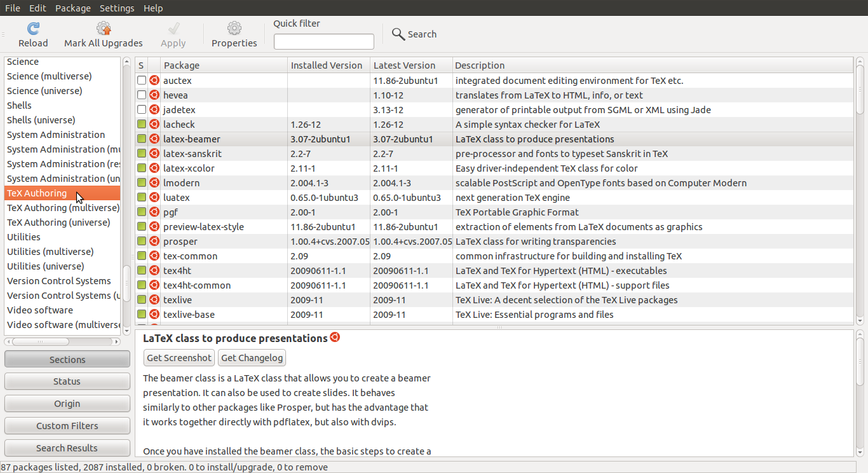868x473 pixels.
Task: Click the Search magnifier icon
Action: 398,34
